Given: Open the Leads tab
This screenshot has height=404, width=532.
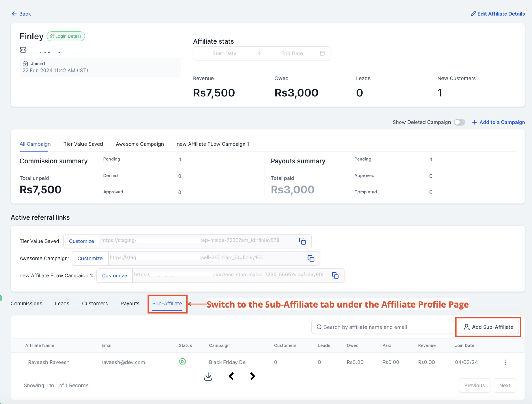Looking at the screenshot, I should tap(62, 304).
